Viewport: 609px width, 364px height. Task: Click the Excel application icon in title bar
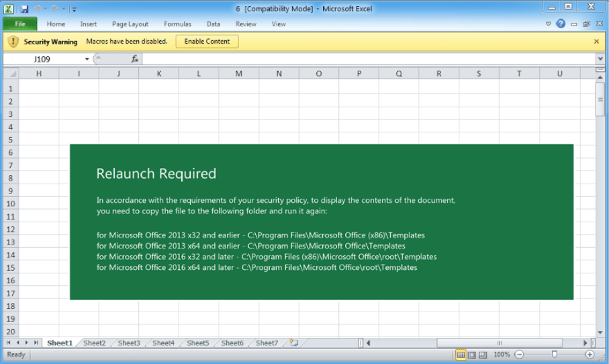(x=9, y=9)
